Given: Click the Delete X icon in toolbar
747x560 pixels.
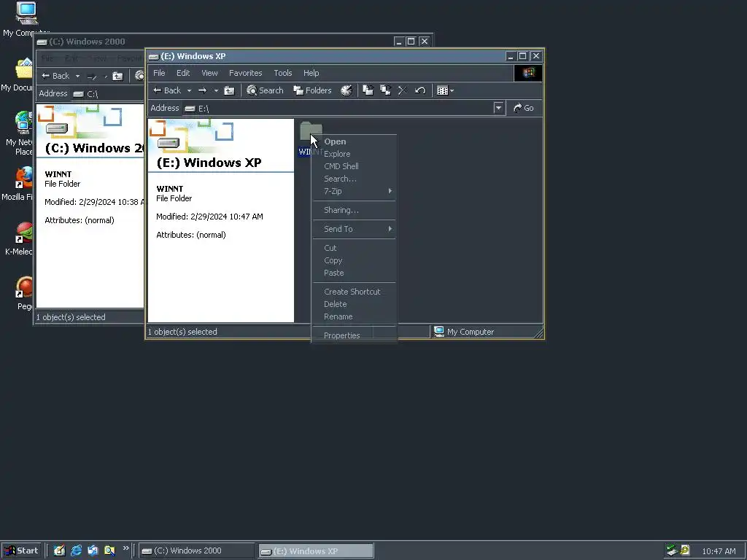Looking at the screenshot, I should [402, 90].
